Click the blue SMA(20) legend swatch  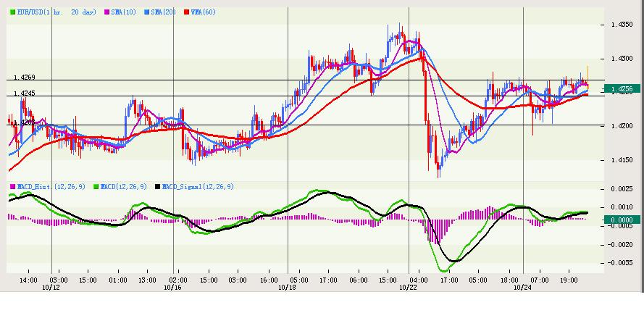[146, 12]
